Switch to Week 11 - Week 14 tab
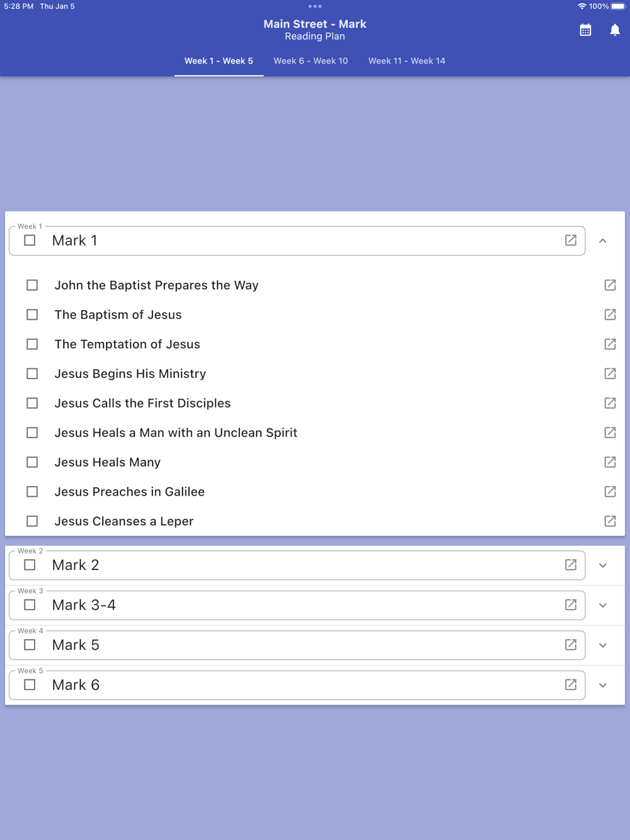630x840 pixels. 406,61
